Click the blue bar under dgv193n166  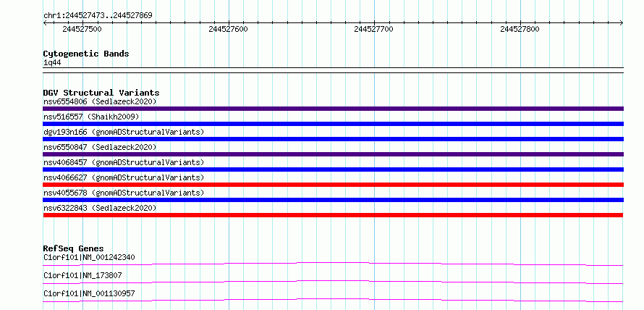pyautogui.click(x=333, y=139)
